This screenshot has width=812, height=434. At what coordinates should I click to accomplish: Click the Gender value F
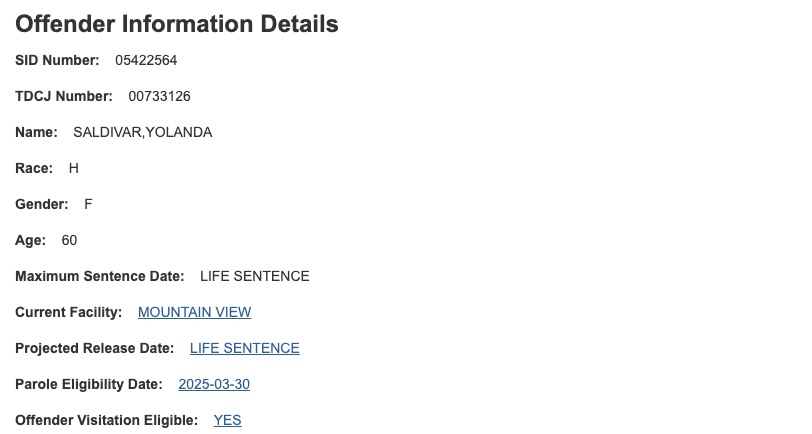point(88,204)
